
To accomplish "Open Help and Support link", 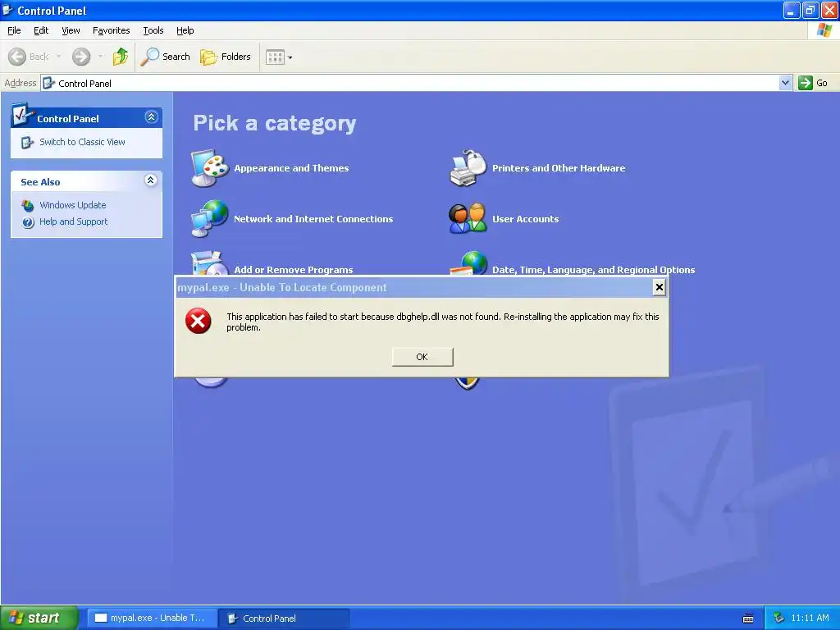I will click(73, 221).
